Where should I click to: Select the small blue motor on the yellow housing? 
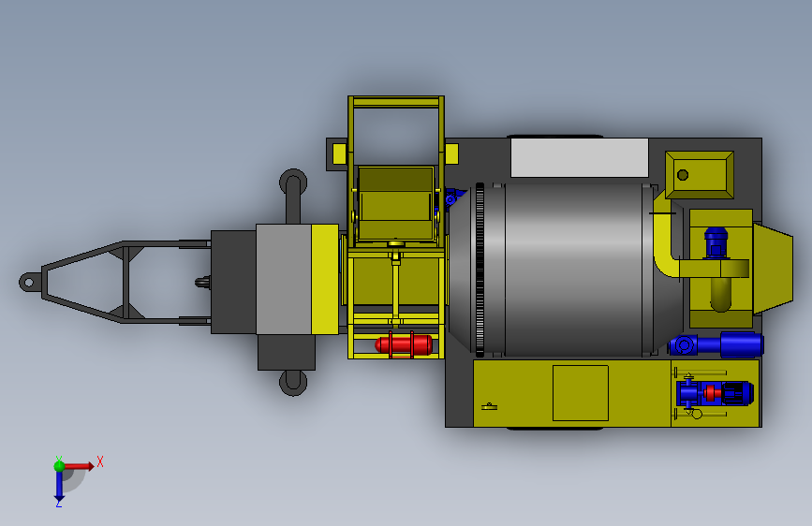tap(716, 241)
